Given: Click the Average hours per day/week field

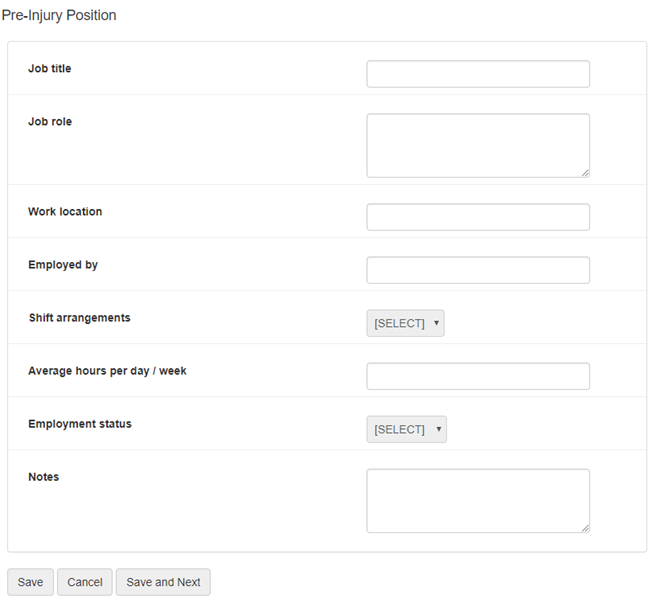Looking at the screenshot, I should point(478,376).
